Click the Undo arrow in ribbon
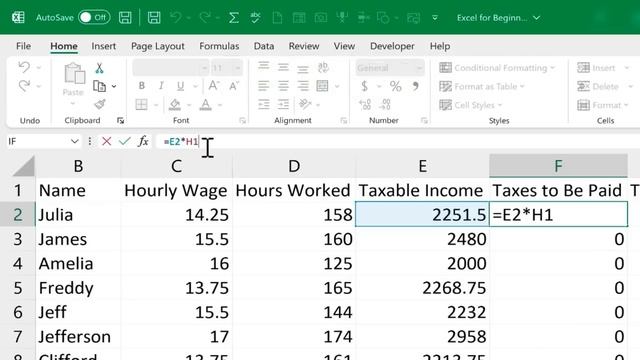Image resolution: width=640 pixels, height=360 pixels. [24, 67]
